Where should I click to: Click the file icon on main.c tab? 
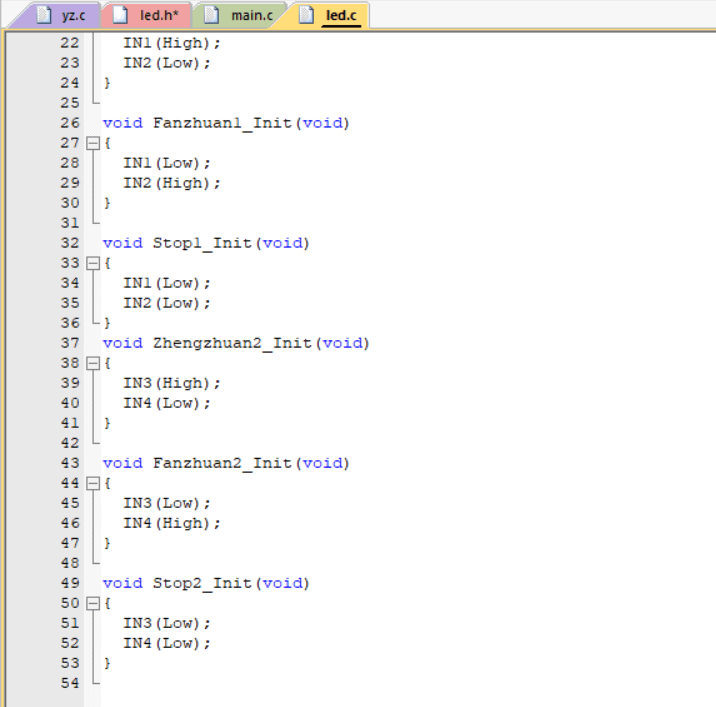pos(211,15)
